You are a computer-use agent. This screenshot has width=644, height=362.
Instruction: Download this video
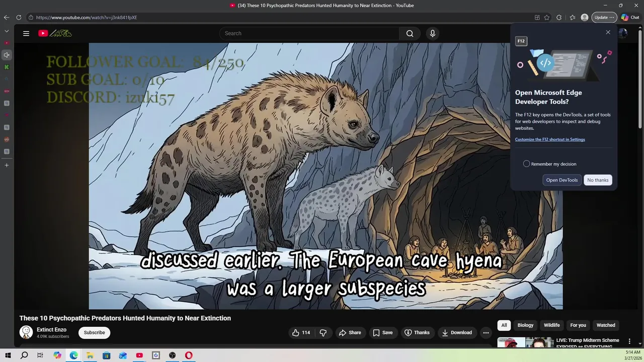pos(457,332)
